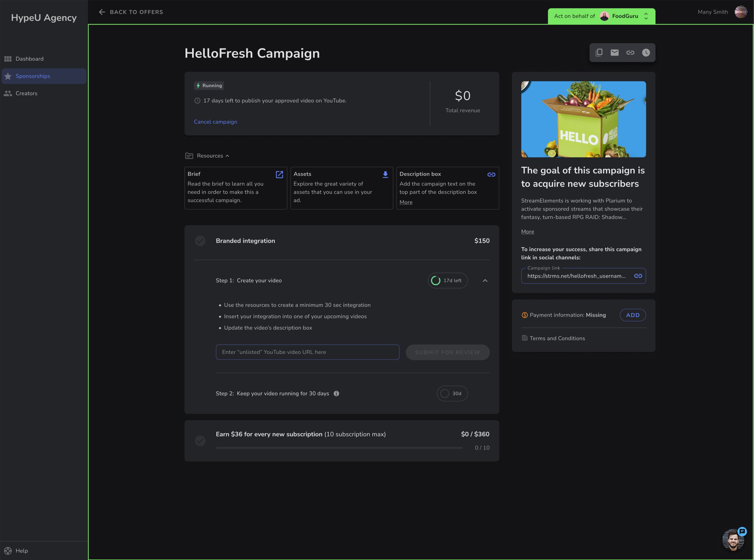The width and height of the screenshot is (754, 560).
Task: Open the Brief in a new window
Action: tap(279, 175)
